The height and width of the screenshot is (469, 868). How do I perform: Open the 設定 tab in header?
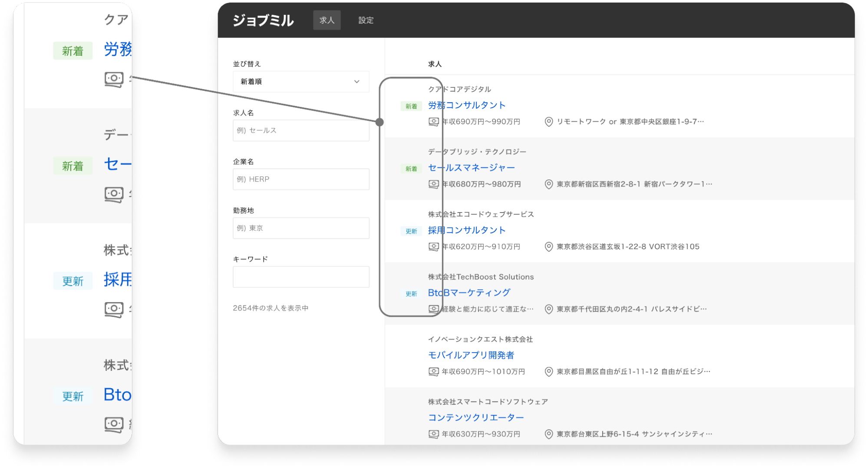[x=366, y=20]
